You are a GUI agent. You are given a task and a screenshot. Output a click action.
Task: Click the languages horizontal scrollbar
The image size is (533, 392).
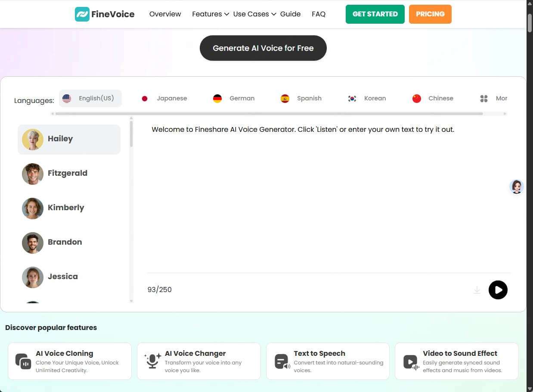coord(269,114)
